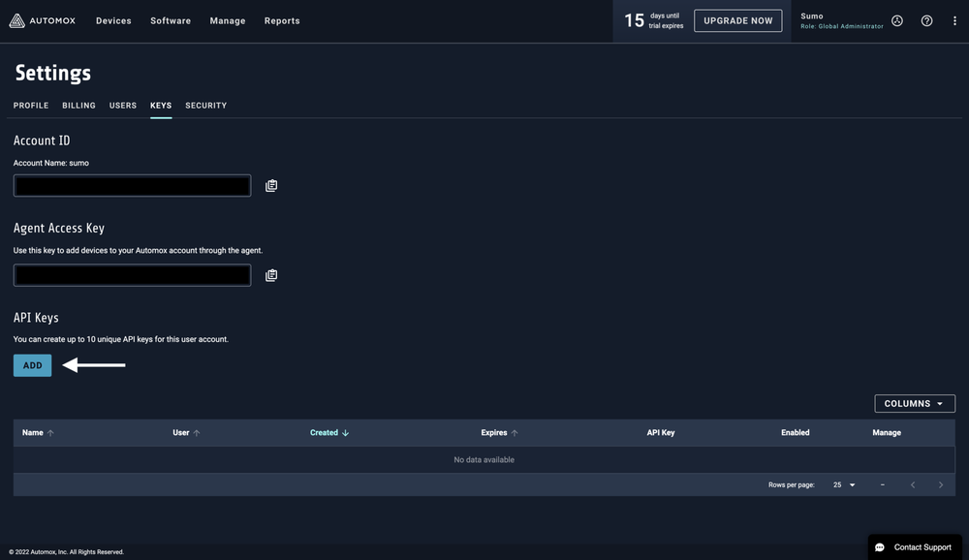969x560 pixels.
Task: Sort table by Created column
Action: point(329,433)
